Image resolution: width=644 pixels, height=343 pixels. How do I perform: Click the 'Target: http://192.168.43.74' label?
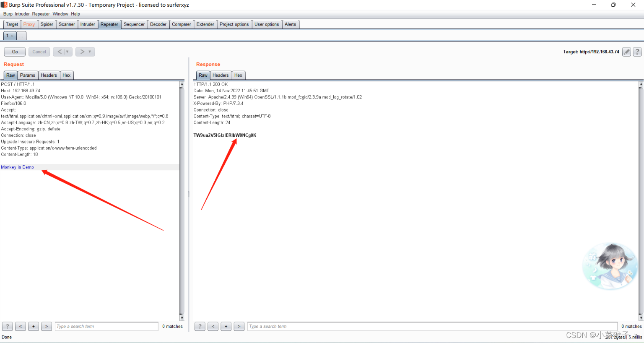591,52
